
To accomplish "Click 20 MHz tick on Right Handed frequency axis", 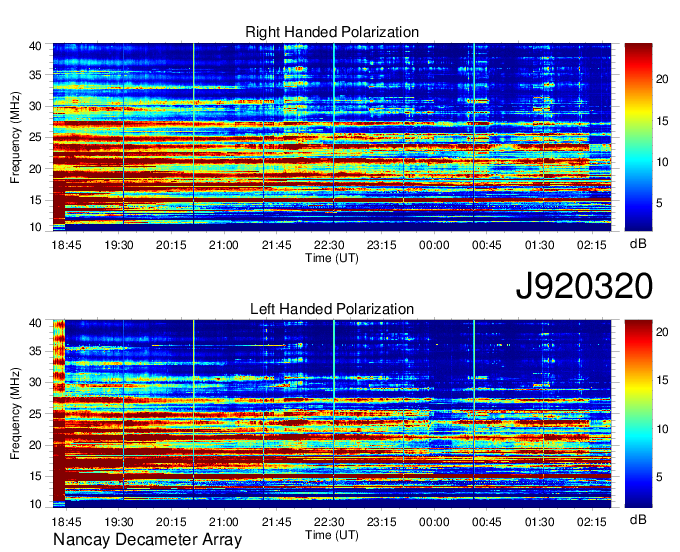I will click(x=35, y=169).
